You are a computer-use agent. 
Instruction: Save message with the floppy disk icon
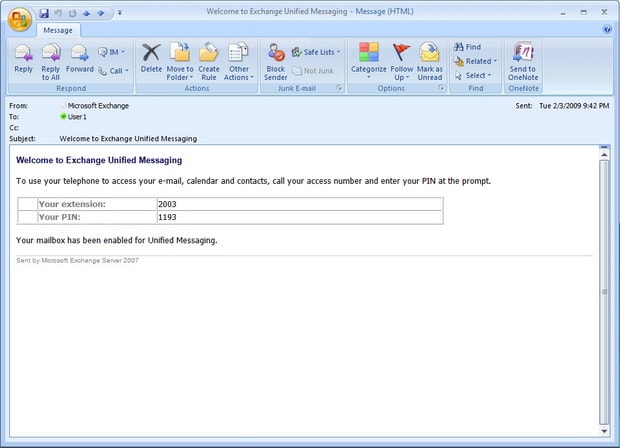click(44, 13)
